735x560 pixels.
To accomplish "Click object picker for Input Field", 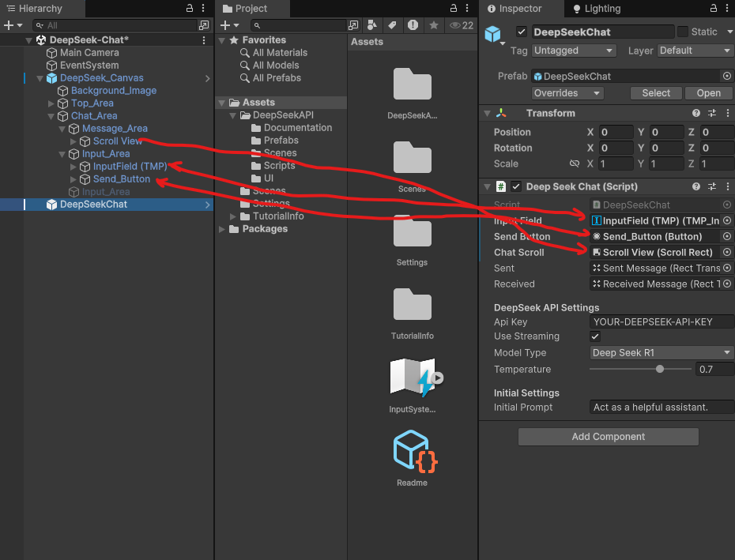I will (x=727, y=220).
